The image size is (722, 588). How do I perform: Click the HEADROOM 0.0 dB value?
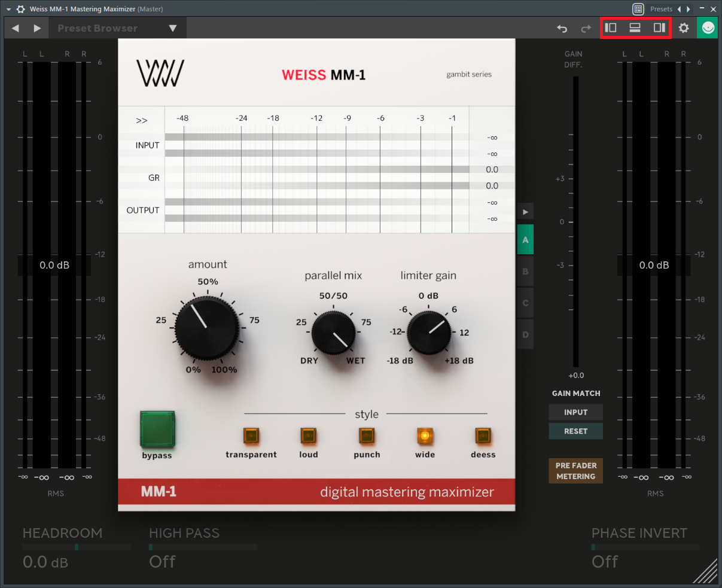45,562
